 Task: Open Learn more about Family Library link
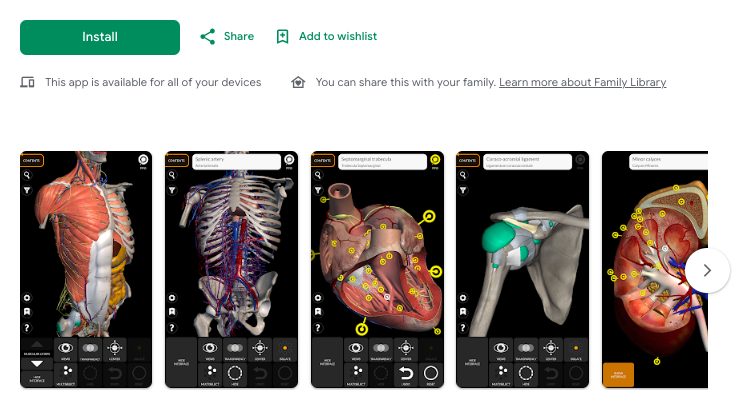click(x=582, y=82)
